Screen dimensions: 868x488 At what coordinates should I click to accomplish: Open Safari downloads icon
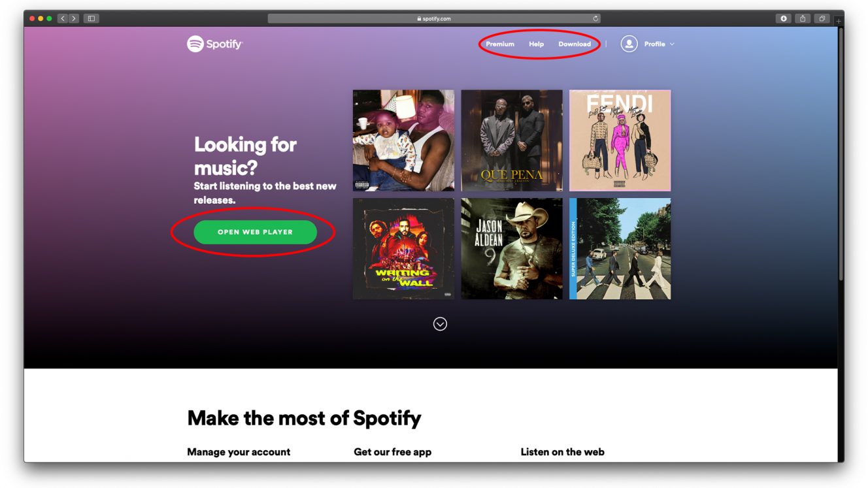784,18
